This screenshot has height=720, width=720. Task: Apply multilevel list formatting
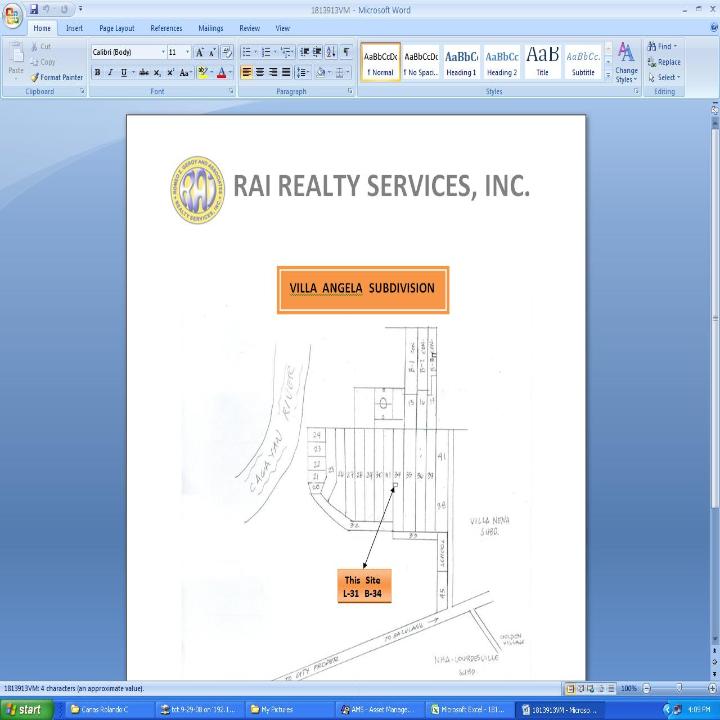(286, 52)
